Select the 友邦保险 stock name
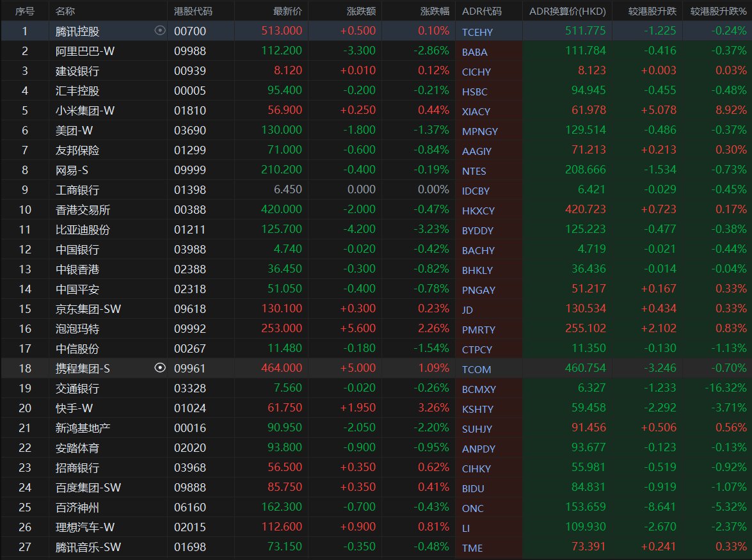752x560 pixels. [77, 150]
